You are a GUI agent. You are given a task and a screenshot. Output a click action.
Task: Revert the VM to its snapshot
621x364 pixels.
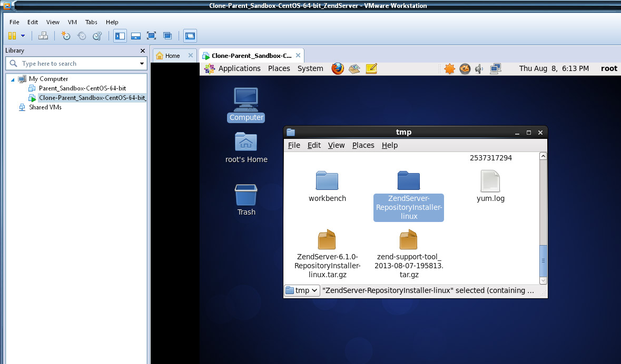coord(82,36)
